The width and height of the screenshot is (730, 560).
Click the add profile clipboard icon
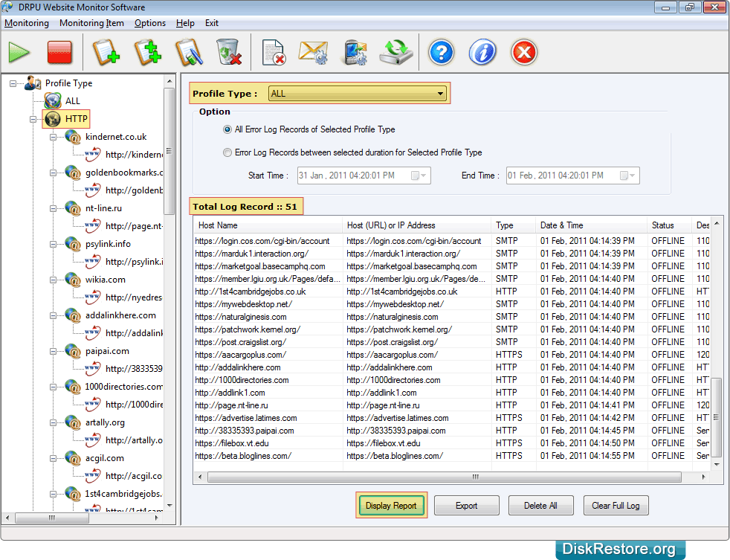coord(106,52)
